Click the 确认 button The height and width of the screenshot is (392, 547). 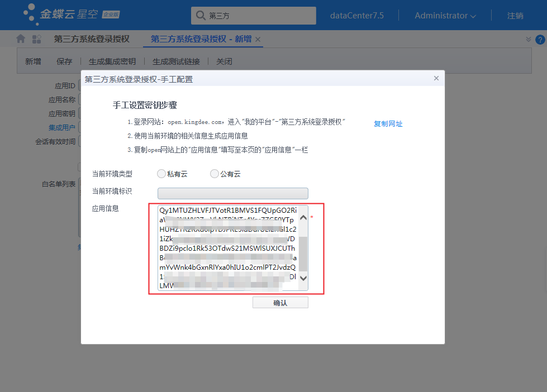[x=280, y=303]
